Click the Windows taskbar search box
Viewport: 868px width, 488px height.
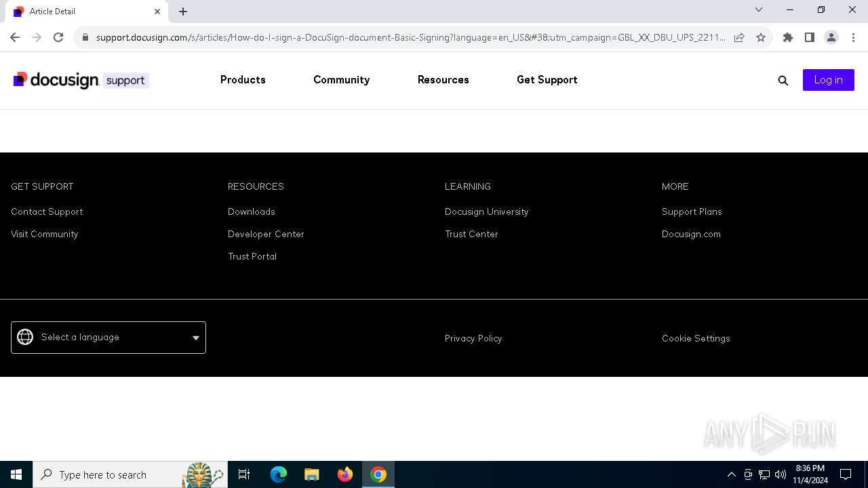click(129, 474)
